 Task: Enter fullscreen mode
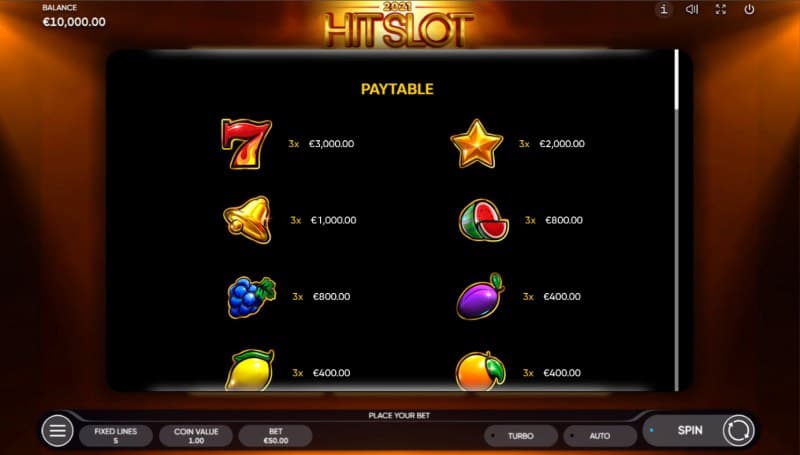[x=720, y=9]
